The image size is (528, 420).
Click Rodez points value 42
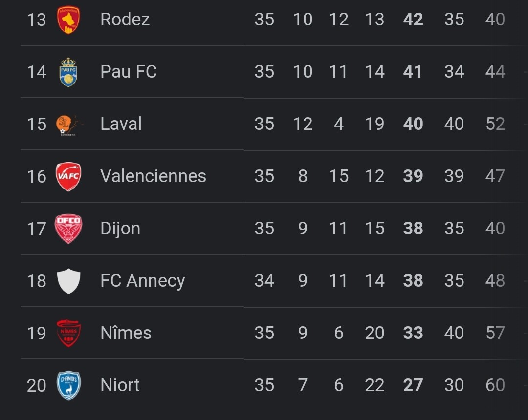413,20
